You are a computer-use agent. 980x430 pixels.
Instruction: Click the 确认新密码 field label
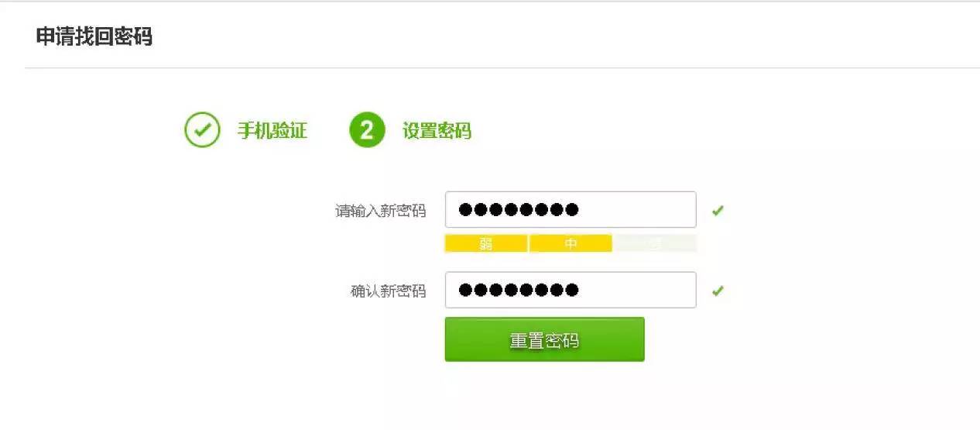point(388,291)
